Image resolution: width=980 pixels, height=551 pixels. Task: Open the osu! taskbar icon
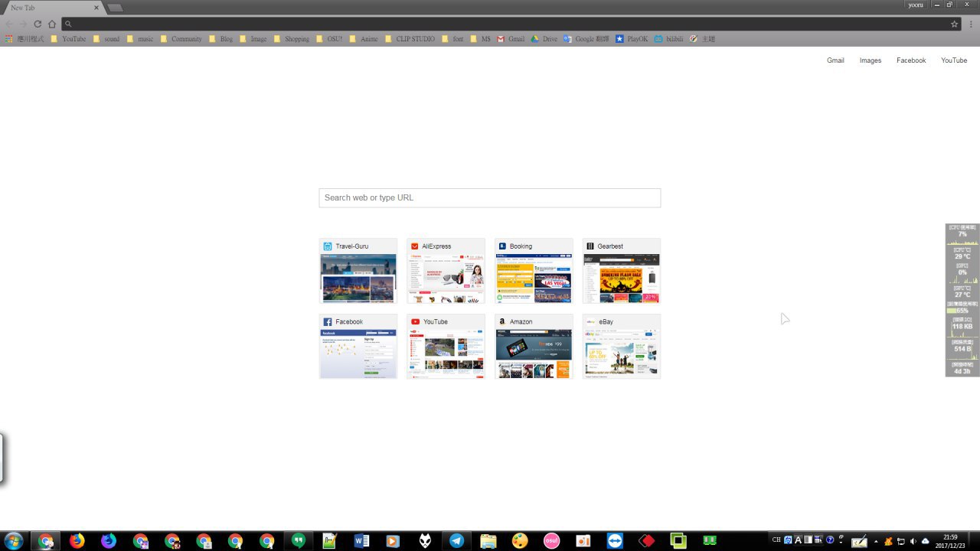pyautogui.click(x=551, y=541)
